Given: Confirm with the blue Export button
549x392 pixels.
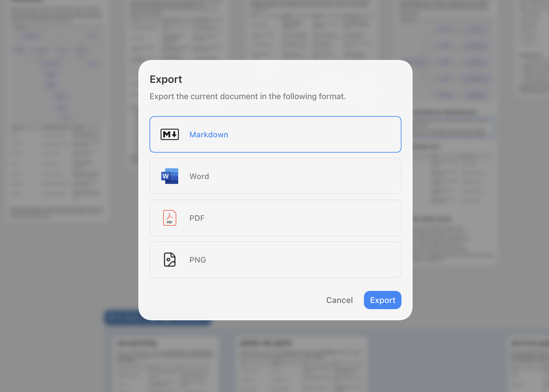Looking at the screenshot, I should [383, 300].
